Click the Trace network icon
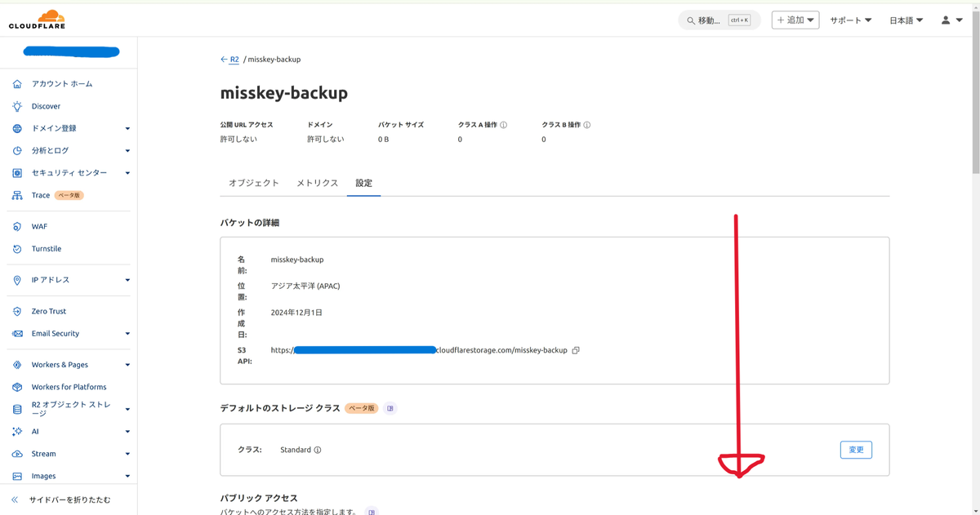Screen dimensions: 980x515 [x=17, y=196]
